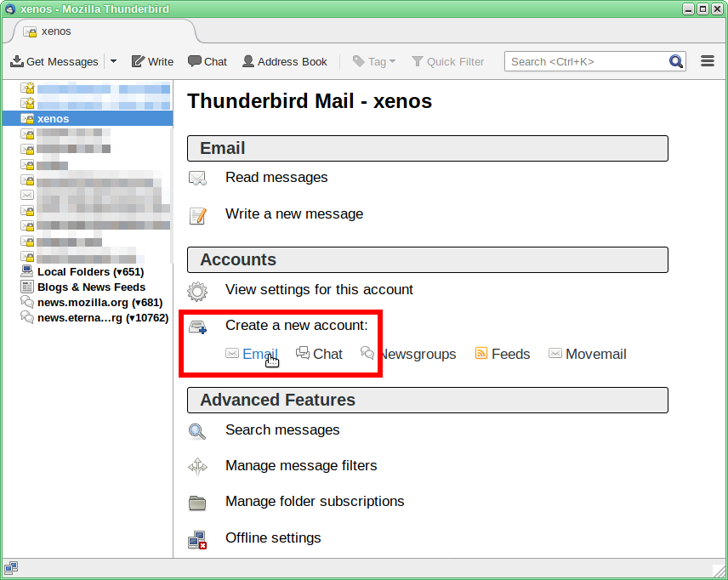Select Blogs & News Feeds account
The image size is (728, 580).
tap(92, 287)
